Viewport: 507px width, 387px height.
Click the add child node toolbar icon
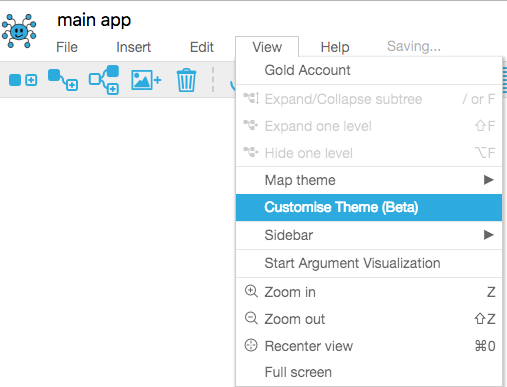click(x=63, y=80)
